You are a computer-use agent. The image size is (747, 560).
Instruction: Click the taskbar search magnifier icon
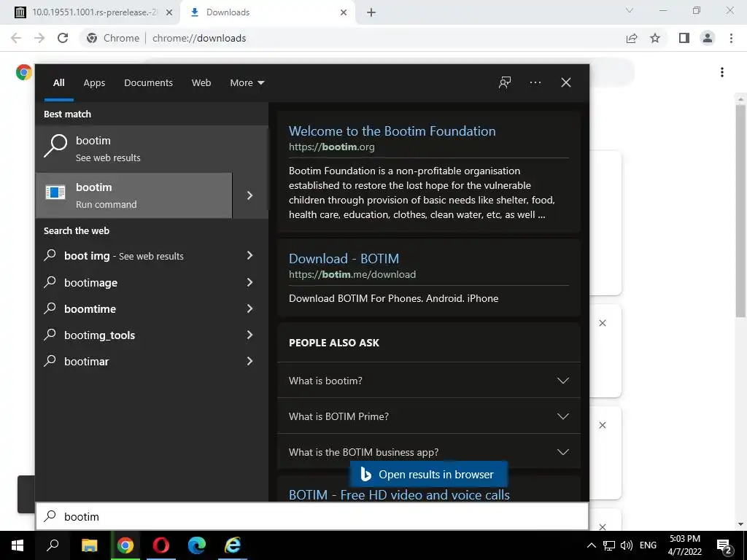point(53,545)
